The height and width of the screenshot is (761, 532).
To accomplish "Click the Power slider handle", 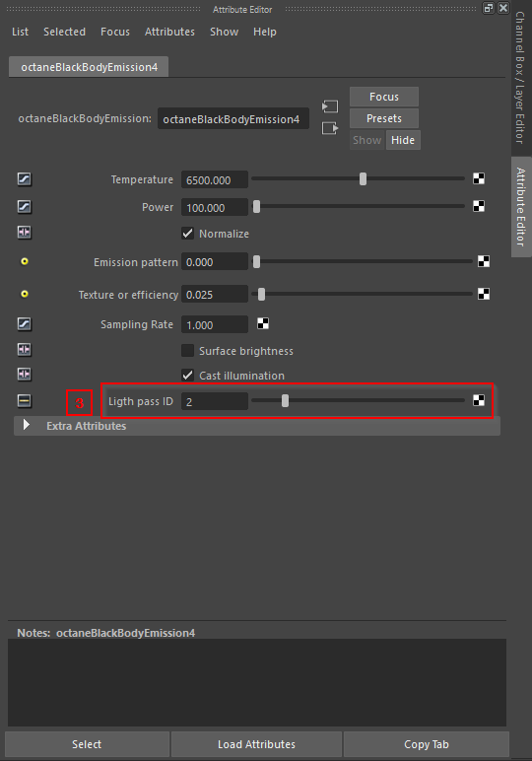I will pyautogui.click(x=256, y=206).
